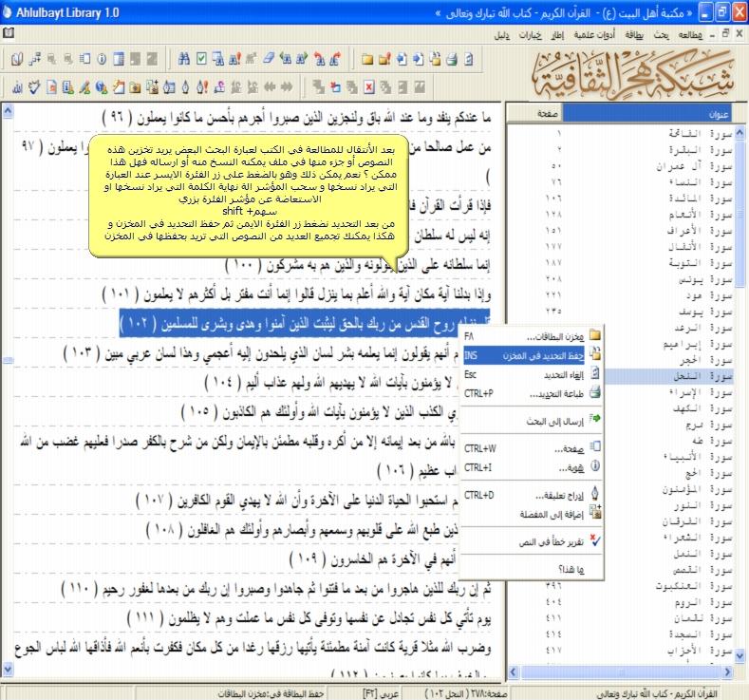Choose مخزن البطاقات from context menu
The width and height of the screenshot is (749, 700).
coord(533,336)
